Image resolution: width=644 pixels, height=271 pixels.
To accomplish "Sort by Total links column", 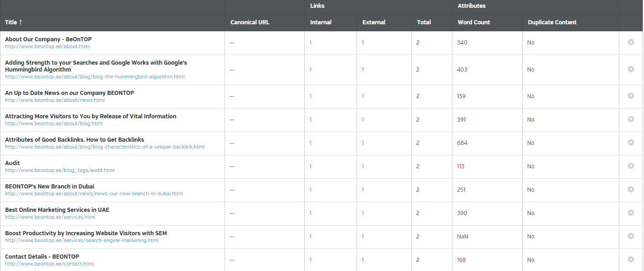I will click(x=424, y=22).
